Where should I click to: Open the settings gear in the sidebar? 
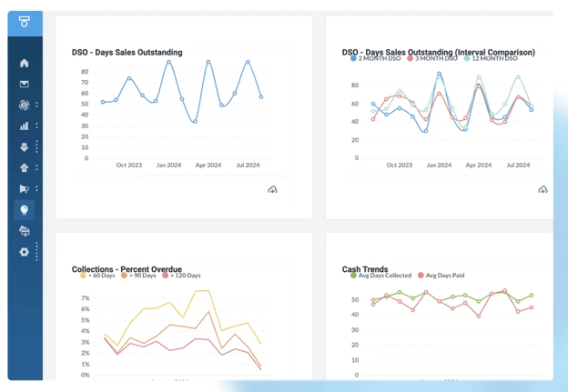click(x=25, y=252)
